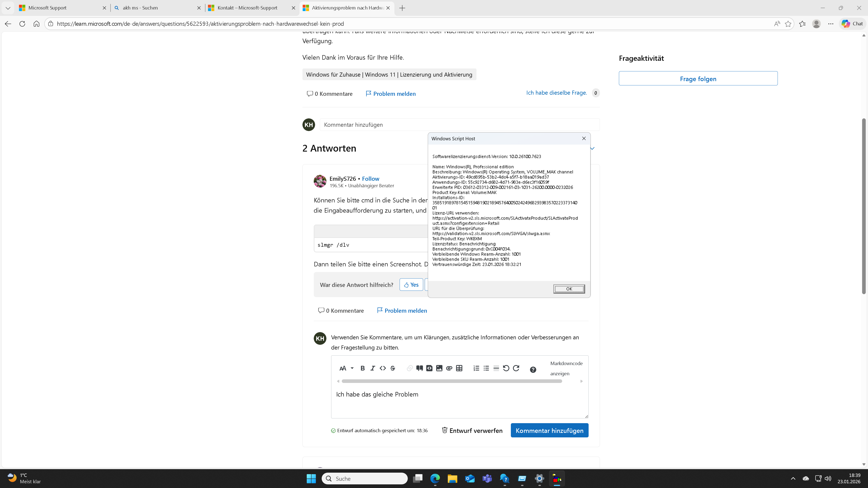Report the question via Problem melden

[x=391, y=94]
